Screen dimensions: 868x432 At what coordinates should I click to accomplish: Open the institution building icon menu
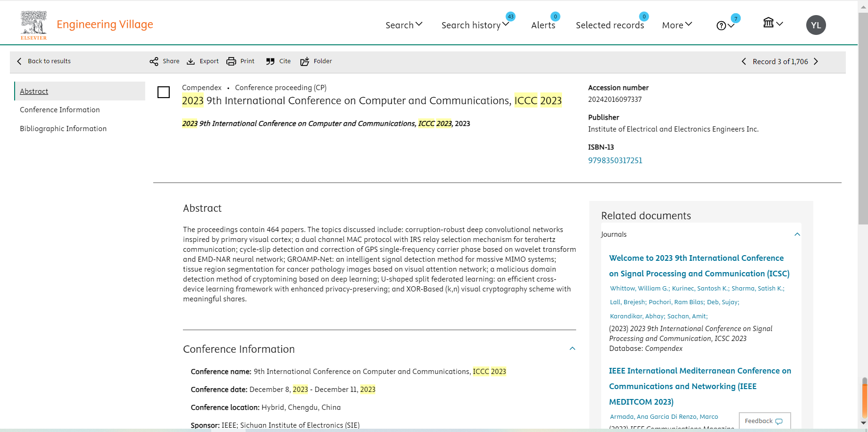point(773,23)
